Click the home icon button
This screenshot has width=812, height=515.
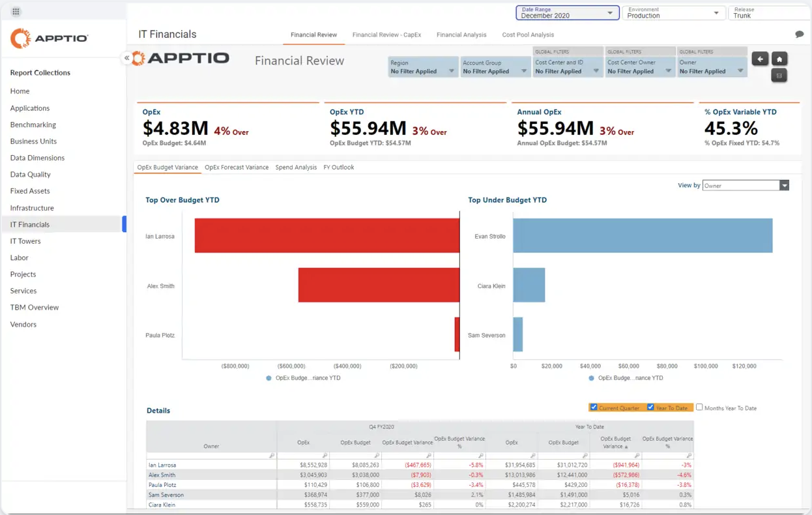779,59
